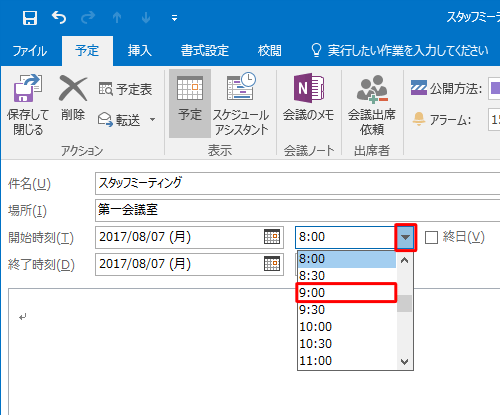This screenshot has height=415, width=500.
Task: Click the 転送 forward button
Action: point(119,120)
